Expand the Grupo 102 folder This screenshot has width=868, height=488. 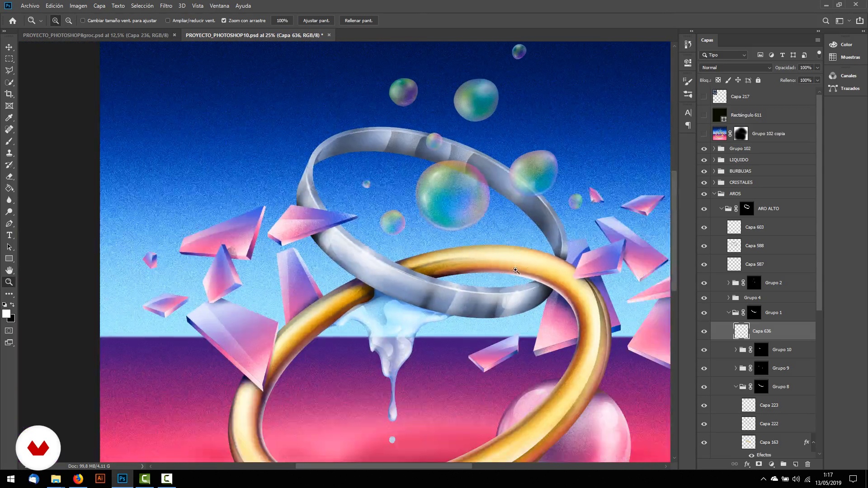pos(714,148)
